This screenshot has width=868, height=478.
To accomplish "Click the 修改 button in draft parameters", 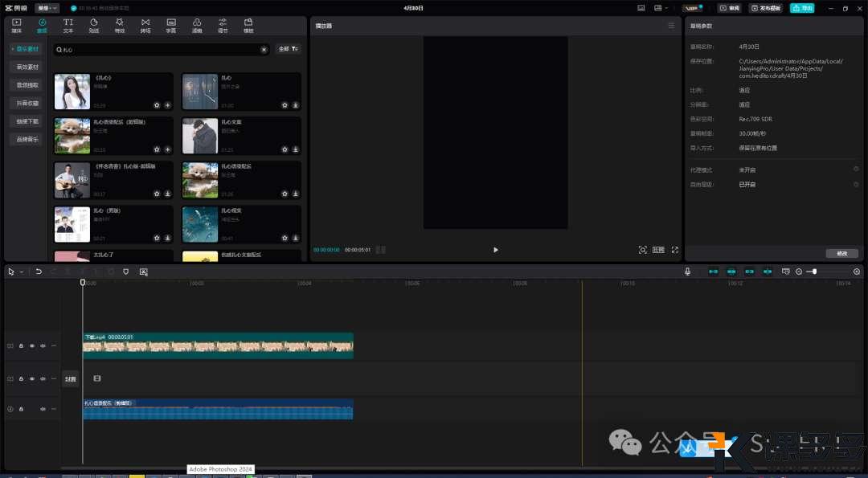I will click(841, 253).
